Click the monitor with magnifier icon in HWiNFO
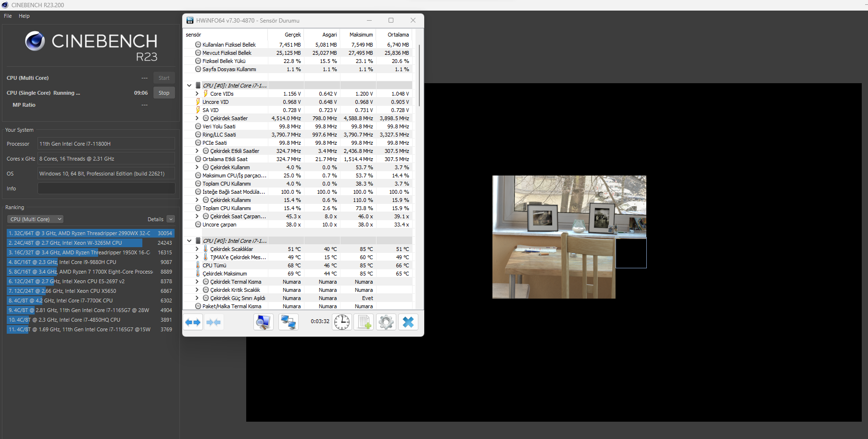Viewport: 868px width, 439px height. [263, 322]
